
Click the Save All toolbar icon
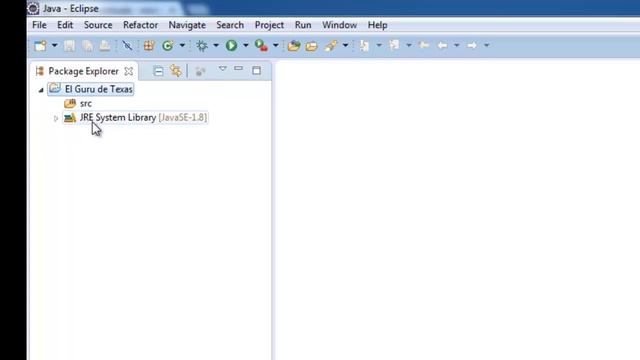click(x=87, y=46)
